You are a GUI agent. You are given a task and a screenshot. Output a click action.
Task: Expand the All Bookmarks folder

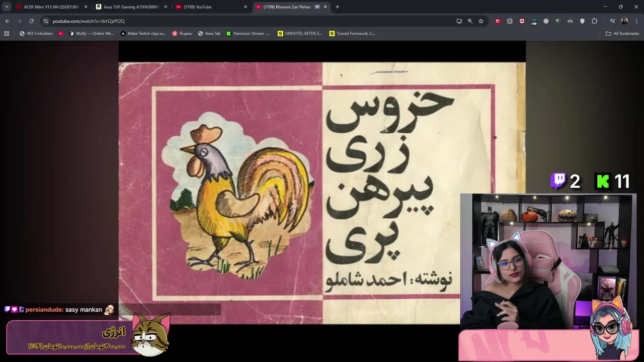point(622,34)
